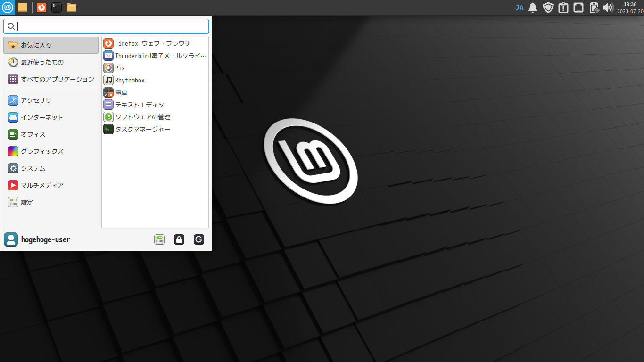This screenshot has height=362, width=644.
Task: Click the hogehoge-user name label
Action: point(45,239)
